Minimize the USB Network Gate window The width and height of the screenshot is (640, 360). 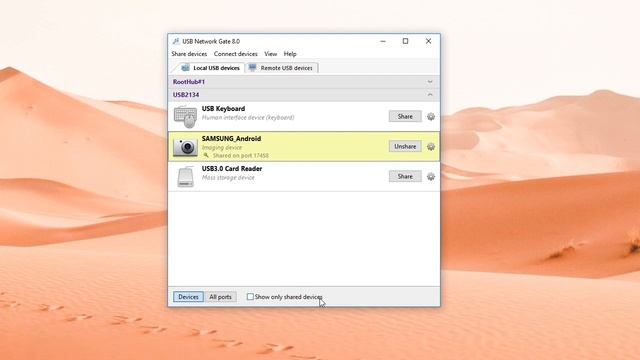tap(383, 41)
